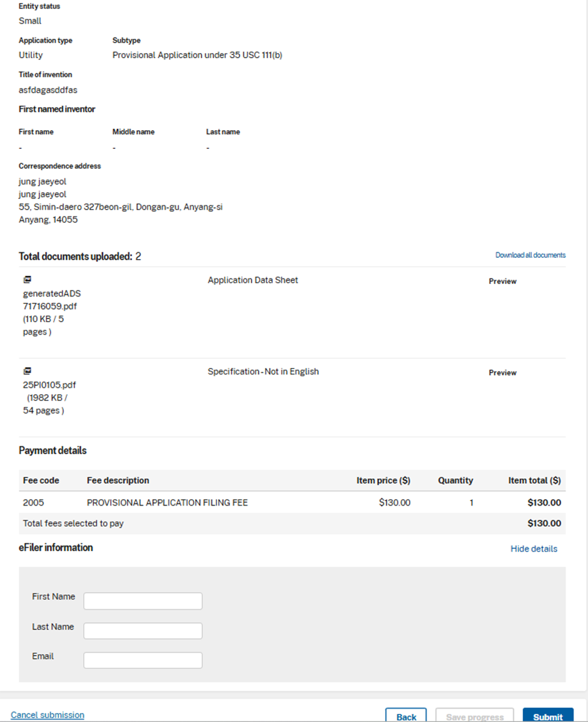Click Application type value Utility

click(31, 55)
